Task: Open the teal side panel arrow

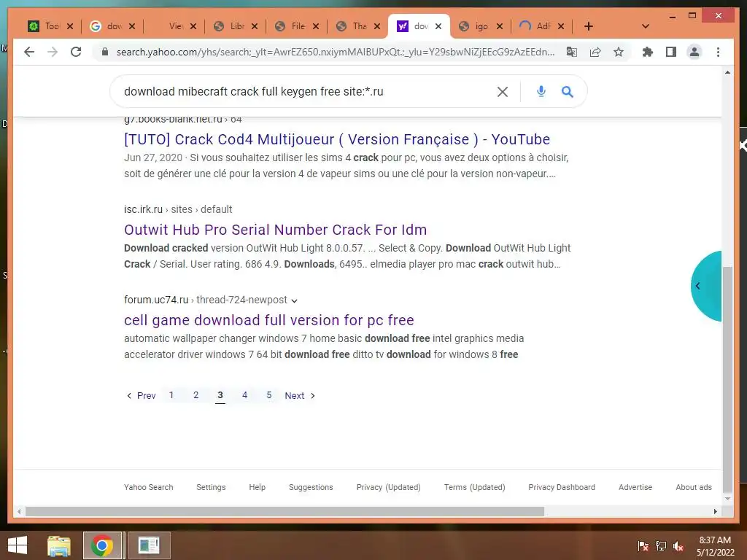Action: pos(698,286)
